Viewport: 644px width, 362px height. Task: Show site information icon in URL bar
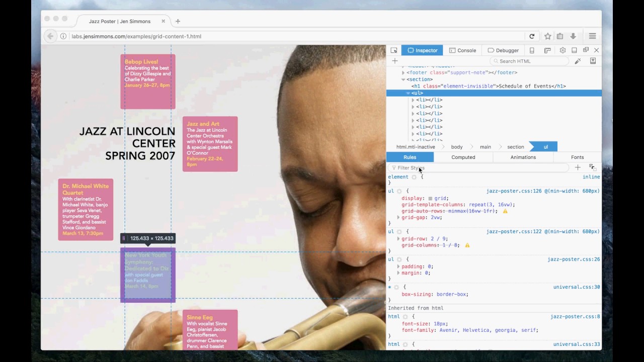coord(63,36)
